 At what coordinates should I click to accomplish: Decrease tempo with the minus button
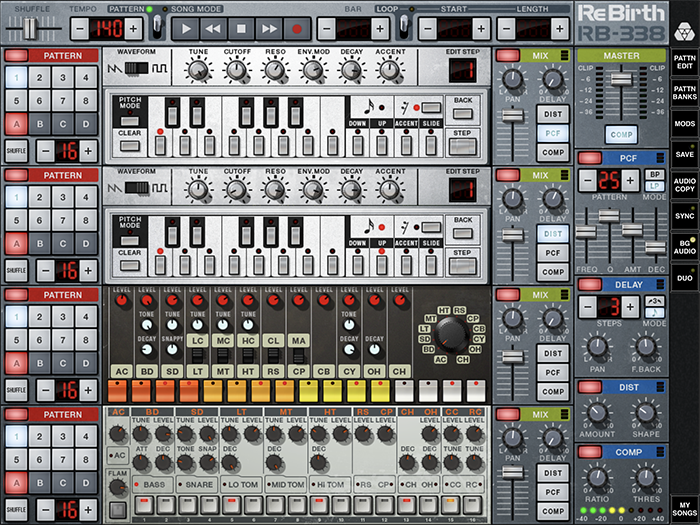79,29
